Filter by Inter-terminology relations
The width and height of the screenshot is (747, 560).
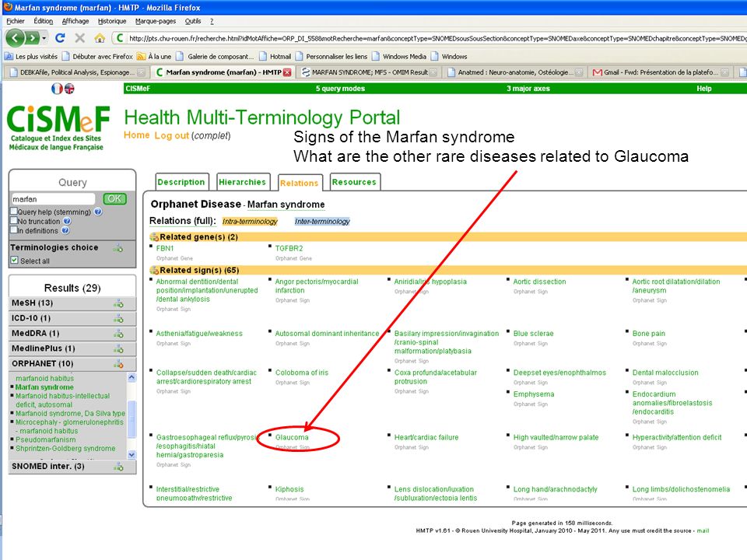click(322, 222)
